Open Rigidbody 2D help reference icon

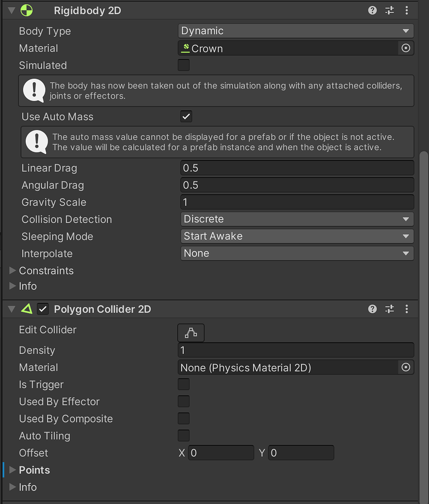tap(372, 10)
